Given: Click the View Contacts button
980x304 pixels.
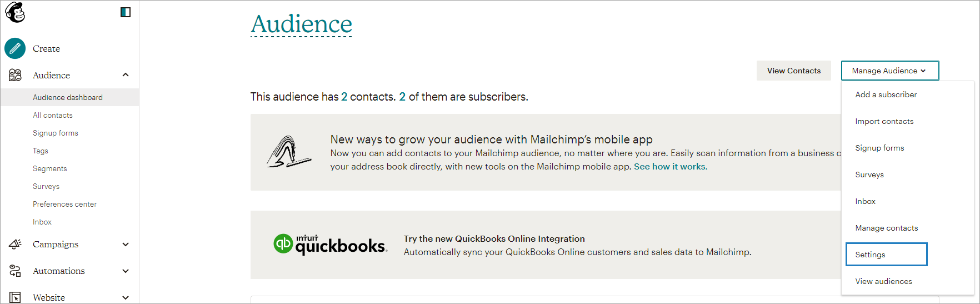Looking at the screenshot, I should [x=793, y=71].
